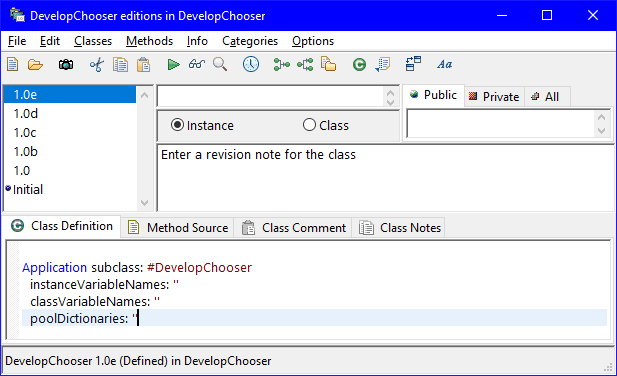This screenshot has width=617, height=376.
Task: Click the swap panes layout icon
Action: tap(413, 64)
